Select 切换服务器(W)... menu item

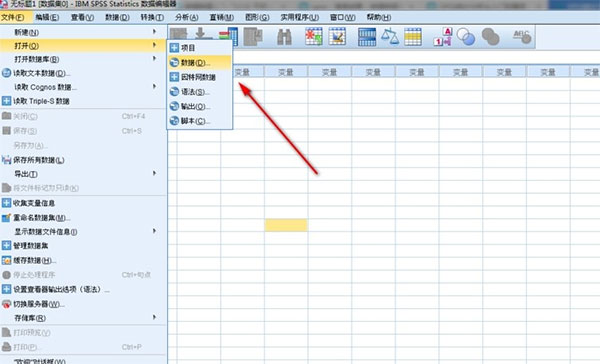[83, 304]
